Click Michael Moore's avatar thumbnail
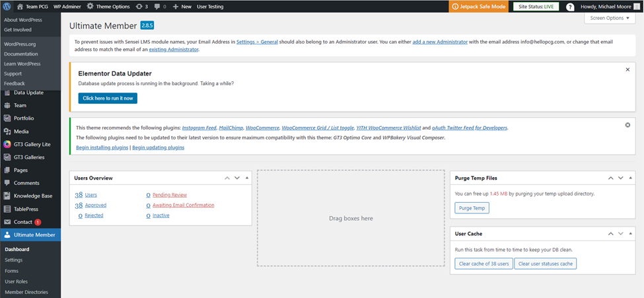Viewport: 644px width, 298px height. pos(637,7)
